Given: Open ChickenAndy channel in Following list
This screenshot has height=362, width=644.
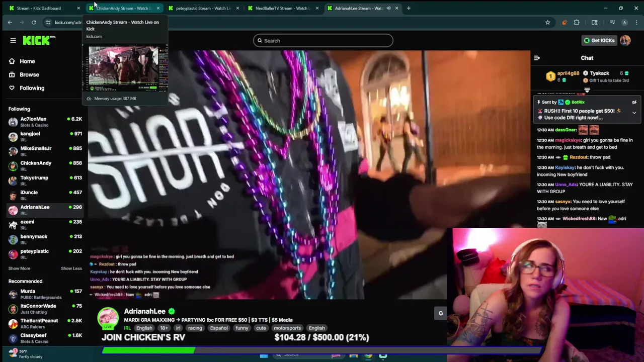Looking at the screenshot, I should 45,165.
